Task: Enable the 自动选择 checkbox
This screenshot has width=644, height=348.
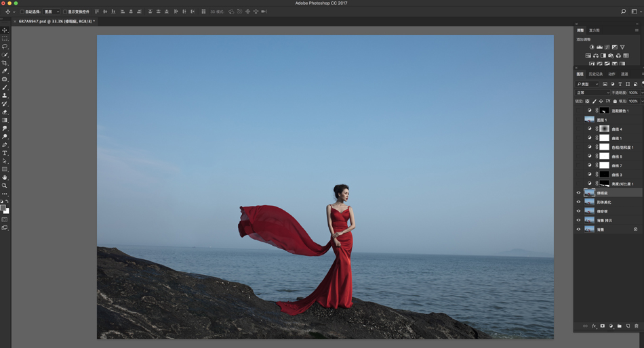Action: tap(22, 12)
